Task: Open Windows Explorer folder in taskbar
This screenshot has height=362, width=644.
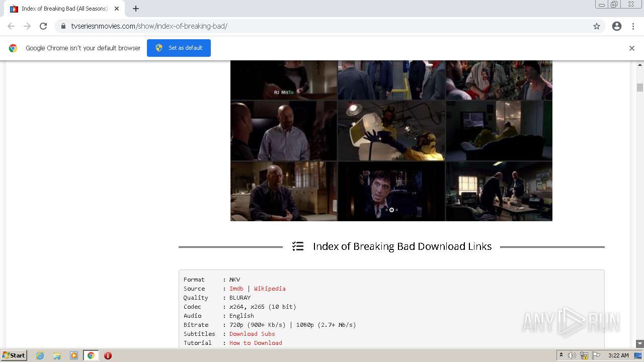Action: (x=57, y=355)
